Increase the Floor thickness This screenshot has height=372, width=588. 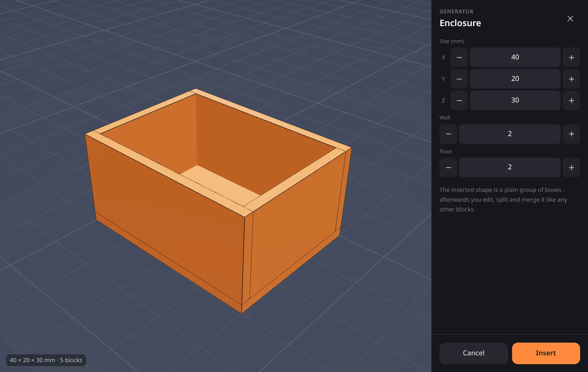click(x=571, y=167)
